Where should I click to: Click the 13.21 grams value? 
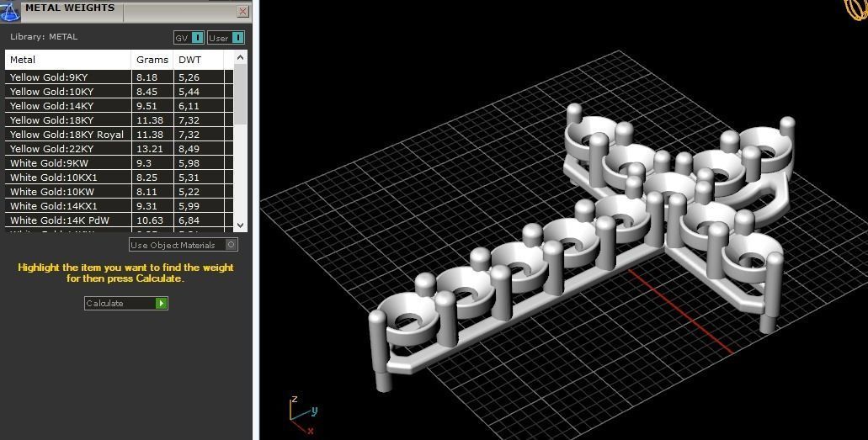tap(150, 149)
